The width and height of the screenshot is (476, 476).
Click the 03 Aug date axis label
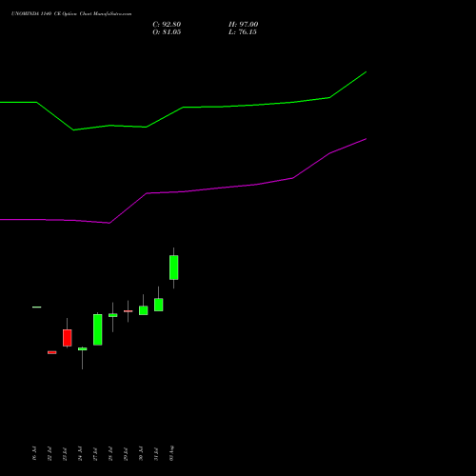click(171, 453)
